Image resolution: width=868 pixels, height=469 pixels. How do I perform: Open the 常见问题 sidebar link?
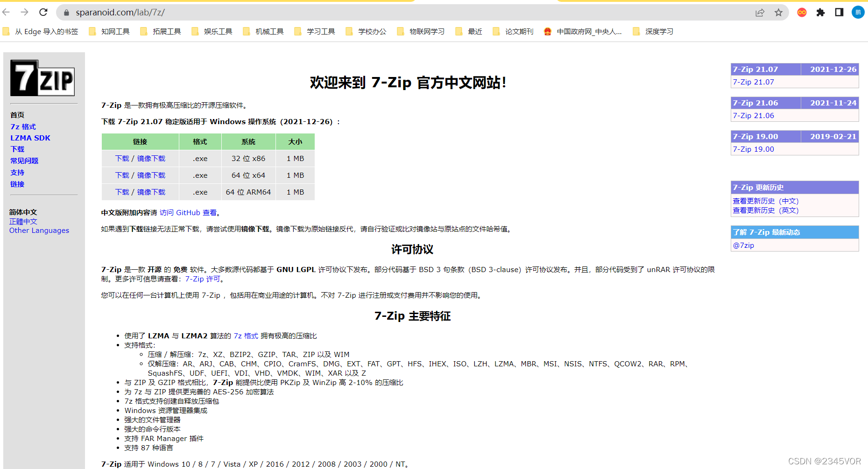[x=24, y=161]
